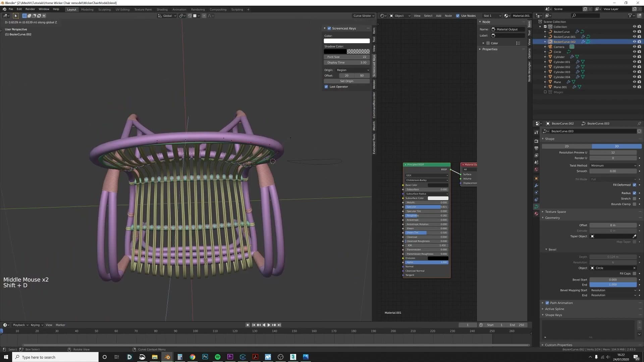This screenshot has height=362, width=644.
Task: Hide the Camera with its eye icon
Action: 634,47
